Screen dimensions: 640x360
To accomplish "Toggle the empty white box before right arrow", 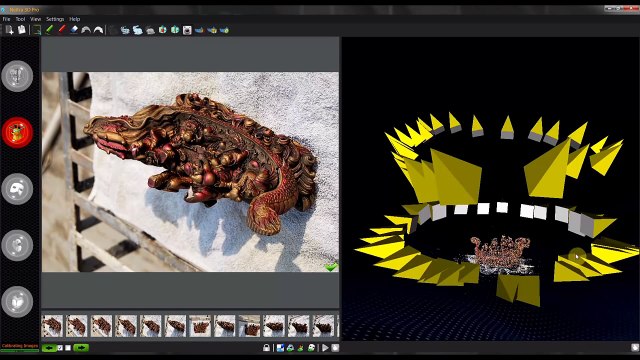I will pos(68,348).
